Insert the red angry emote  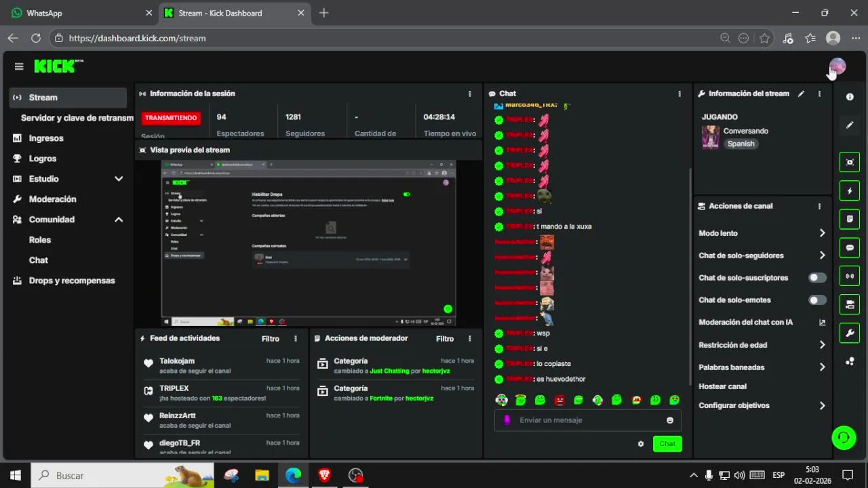[559, 401]
